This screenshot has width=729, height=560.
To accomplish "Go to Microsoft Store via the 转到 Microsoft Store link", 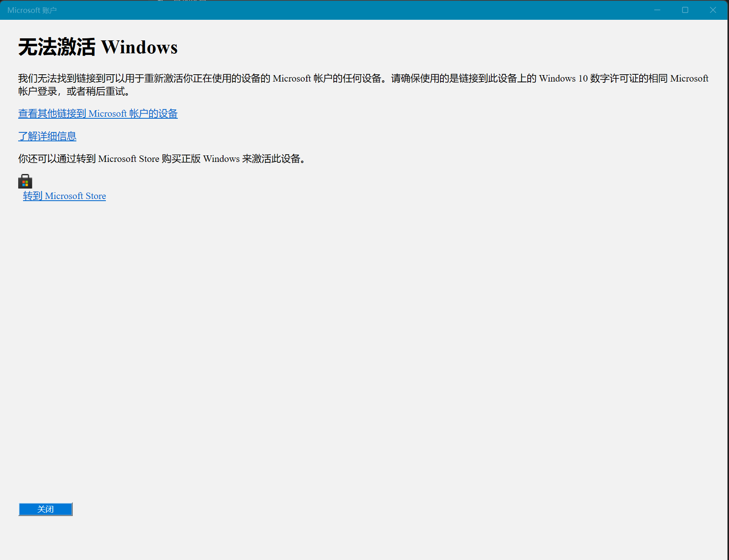I will point(64,196).
